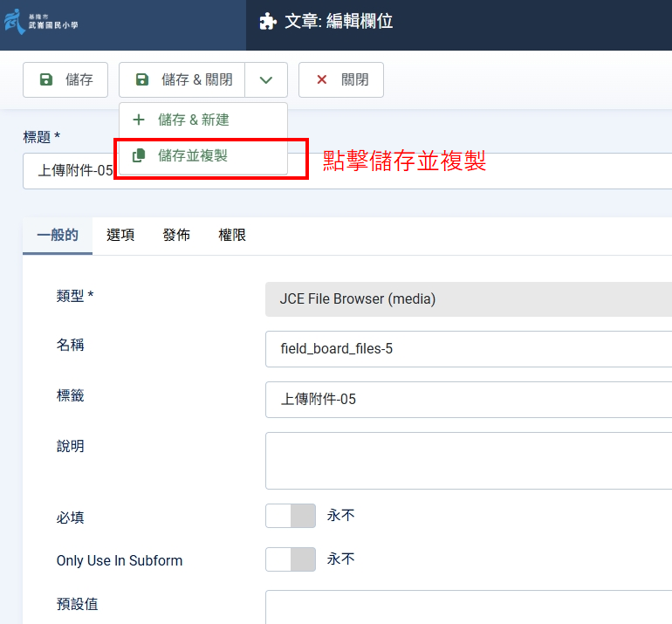Click the copy icon beside 儲存並複製
Screen dimensions: 672x624
point(138,155)
